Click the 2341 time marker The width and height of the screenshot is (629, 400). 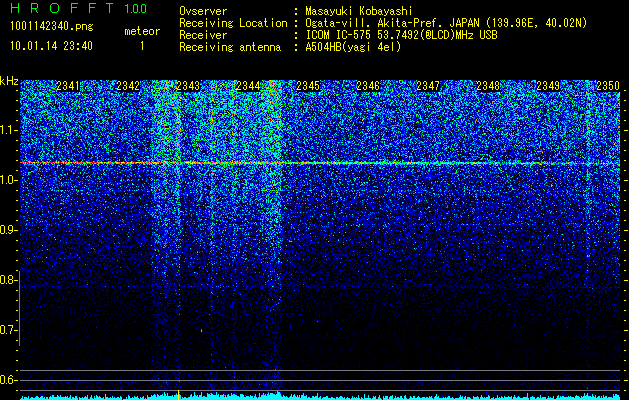68,86
